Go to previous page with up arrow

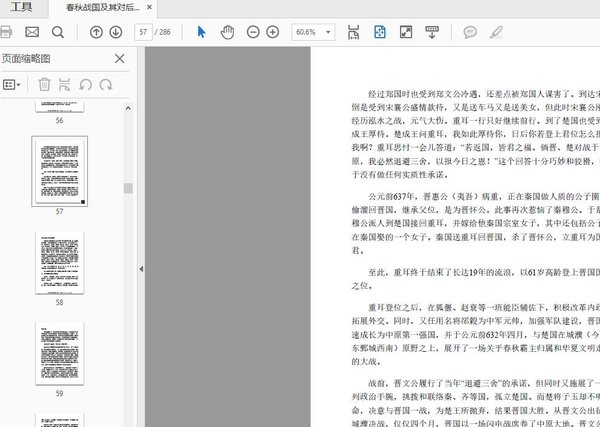click(97, 32)
